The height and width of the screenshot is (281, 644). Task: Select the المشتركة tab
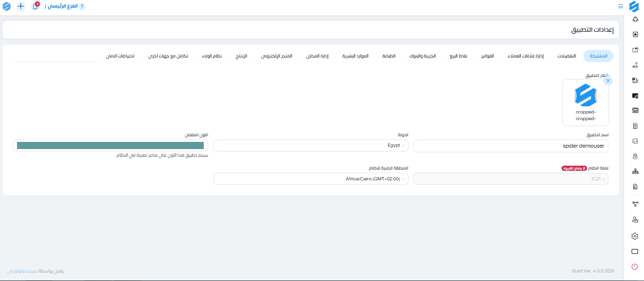coord(599,56)
